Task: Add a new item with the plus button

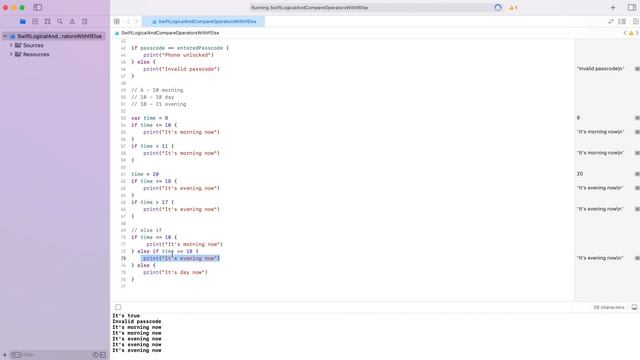Action: point(613,7)
